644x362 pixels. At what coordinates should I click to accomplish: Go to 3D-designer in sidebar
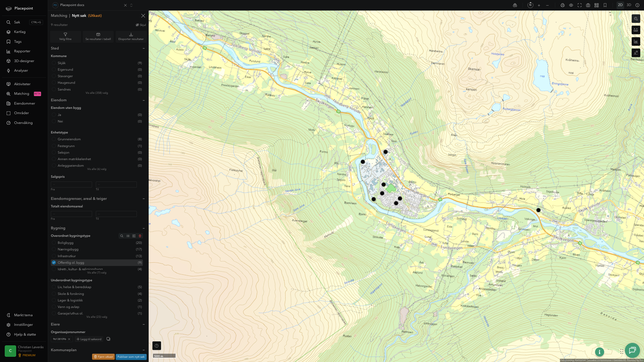[24, 61]
